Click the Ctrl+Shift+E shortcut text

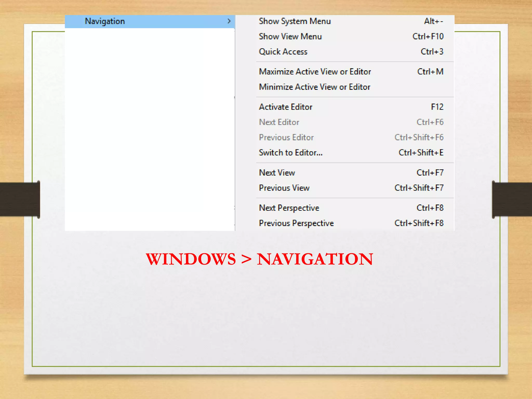pyautogui.click(x=421, y=152)
